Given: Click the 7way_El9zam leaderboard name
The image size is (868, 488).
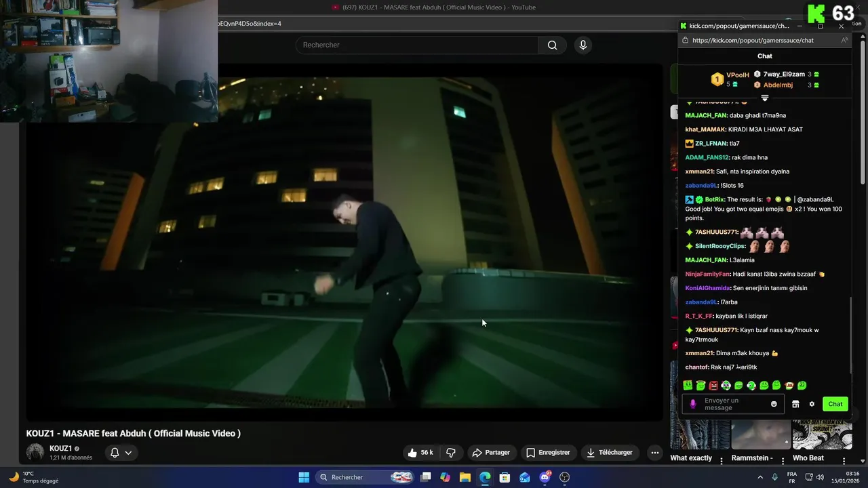Looking at the screenshot, I should (x=784, y=74).
